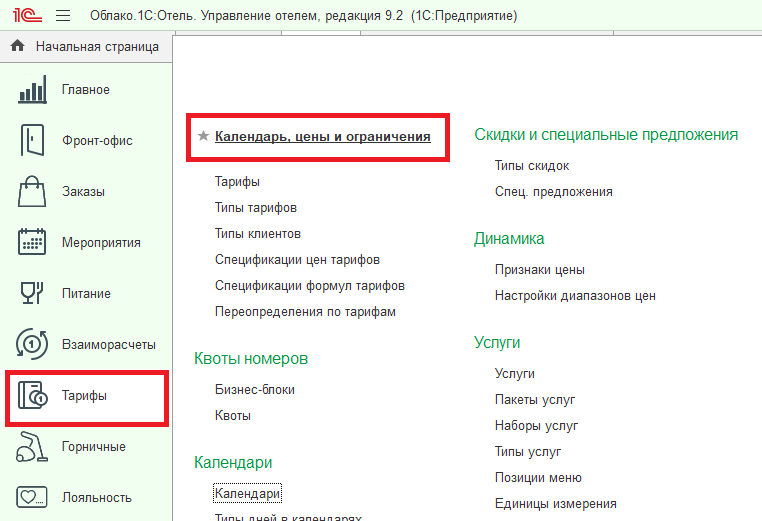This screenshot has width=762, height=521.
Task: Click the glass and fork icon for Питание
Action: pos(32,293)
